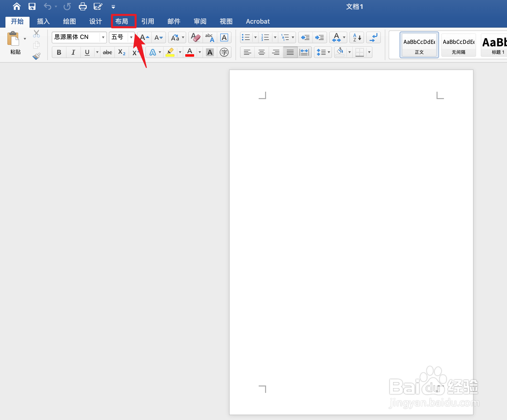507x420 pixels.
Task: Click the Save icon in title bar
Action: pos(32,6)
